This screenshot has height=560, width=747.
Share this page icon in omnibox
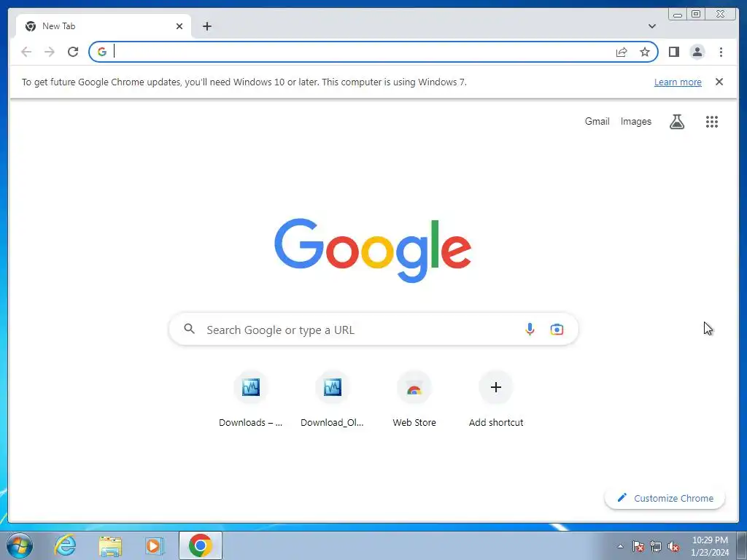click(x=622, y=52)
